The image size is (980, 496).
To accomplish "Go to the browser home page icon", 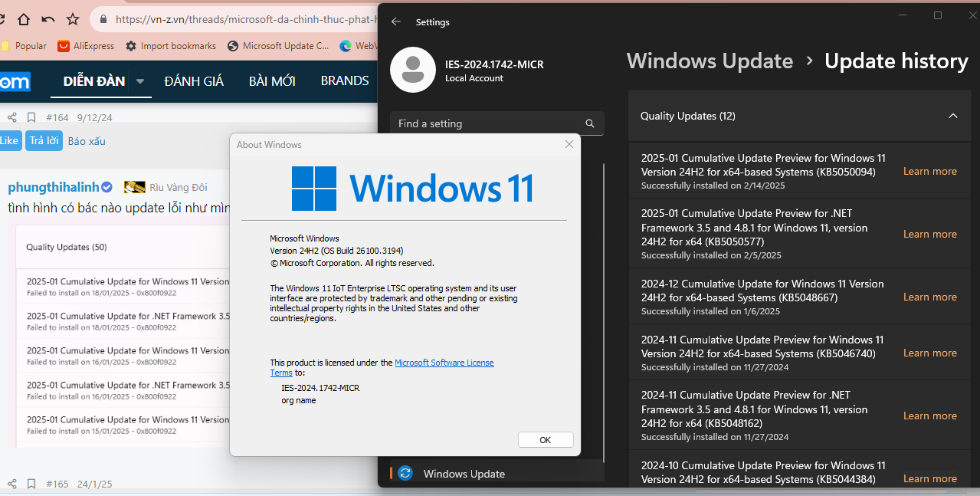I will pos(24,19).
